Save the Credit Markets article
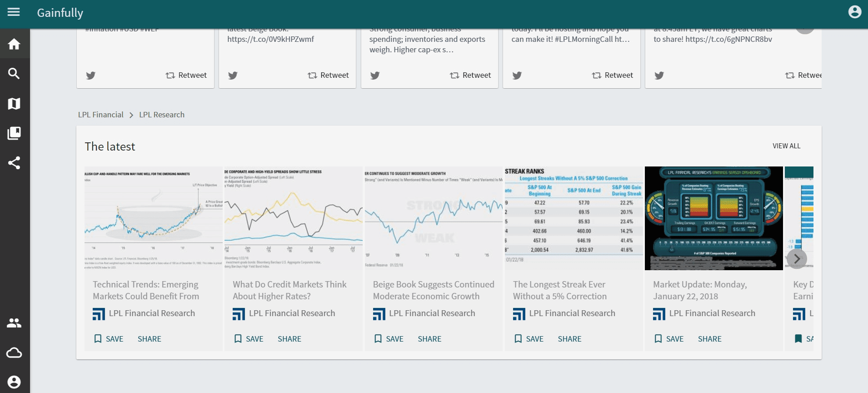 [x=249, y=339]
